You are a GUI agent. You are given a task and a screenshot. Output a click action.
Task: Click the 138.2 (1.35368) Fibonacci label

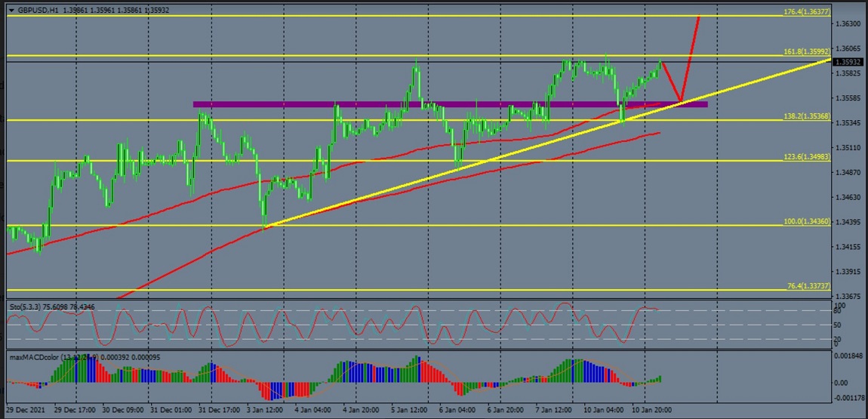pyautogui.click(x=806, y=116)
